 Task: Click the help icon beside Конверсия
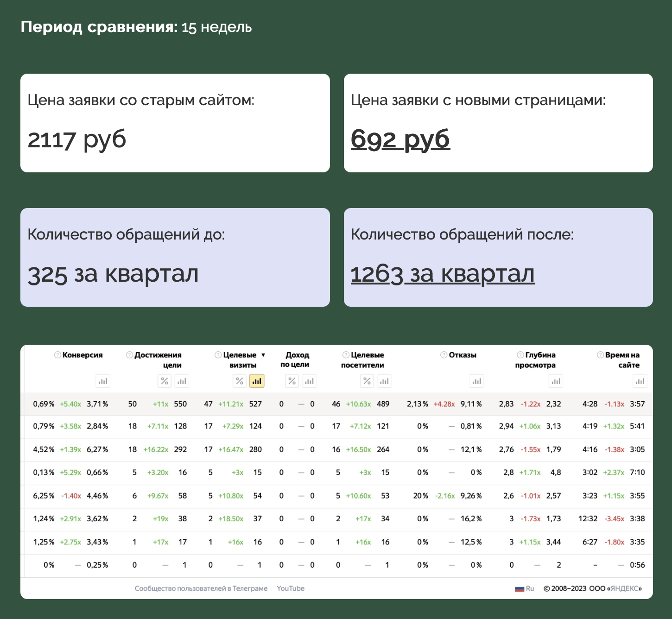click(57, 355)
